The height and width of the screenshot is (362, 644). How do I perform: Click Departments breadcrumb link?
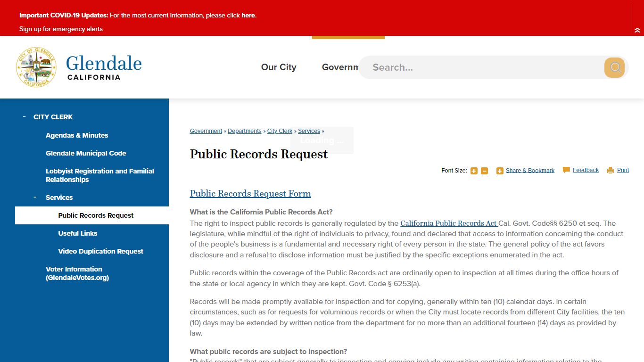[244, 131]
